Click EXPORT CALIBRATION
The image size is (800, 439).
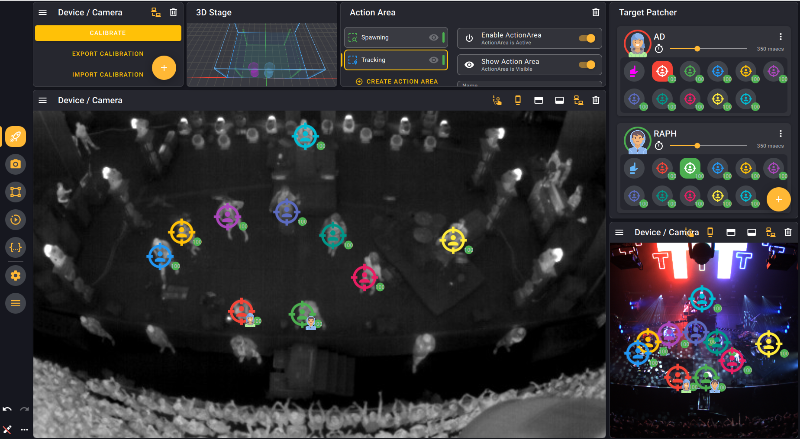point(108,54)
